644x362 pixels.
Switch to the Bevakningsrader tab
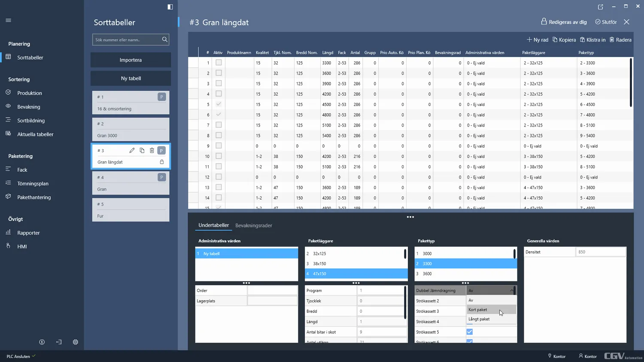click(253, 226)
